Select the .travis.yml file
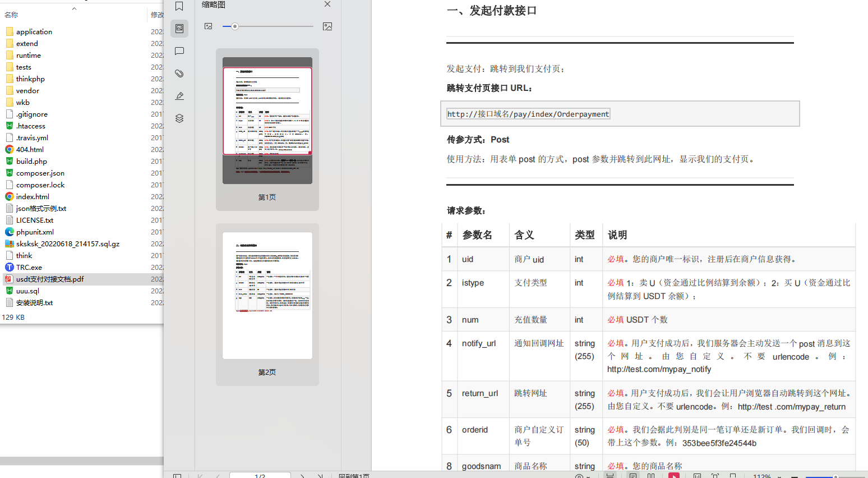 pyautogui.click(x=32, y=138)
